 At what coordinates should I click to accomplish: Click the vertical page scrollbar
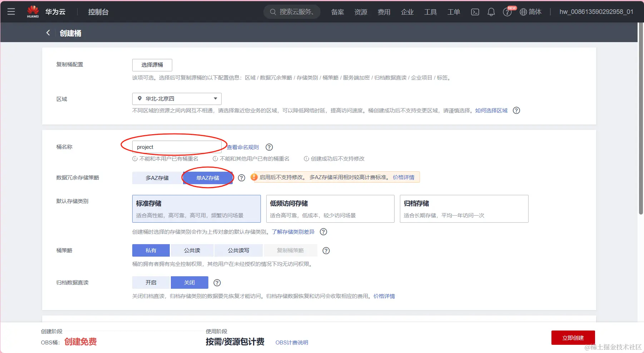click(641, 118)
